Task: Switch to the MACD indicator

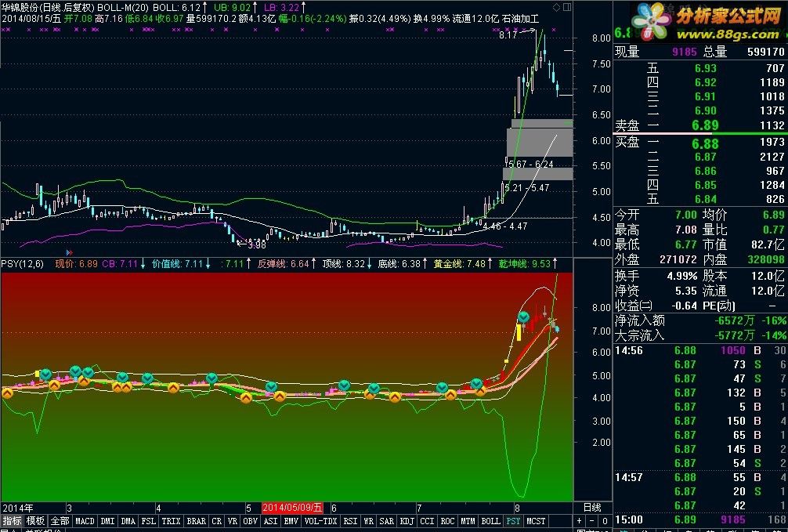Action: pyautogui.click(x=85, y=521)
